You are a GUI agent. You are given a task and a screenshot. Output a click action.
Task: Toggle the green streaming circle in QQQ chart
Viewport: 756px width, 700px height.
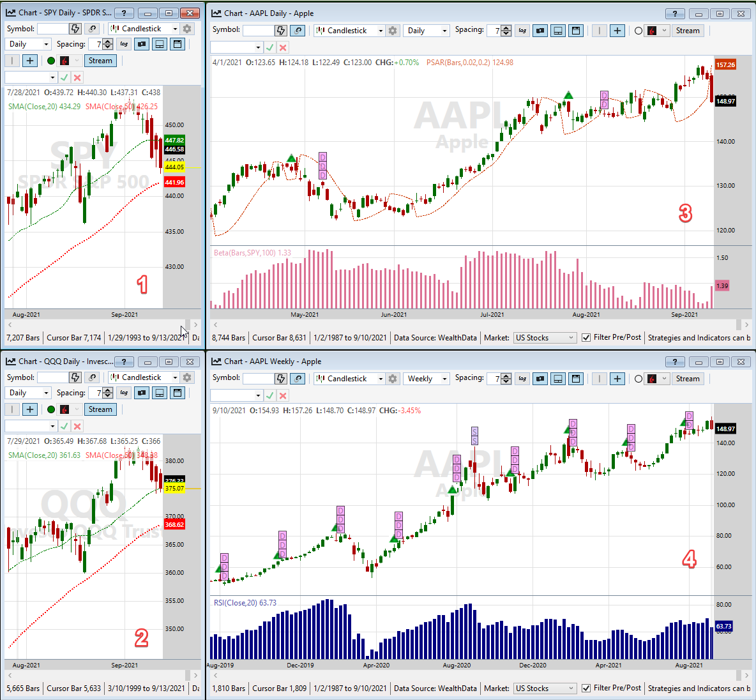pyautogui.click(x=51, y=409)
